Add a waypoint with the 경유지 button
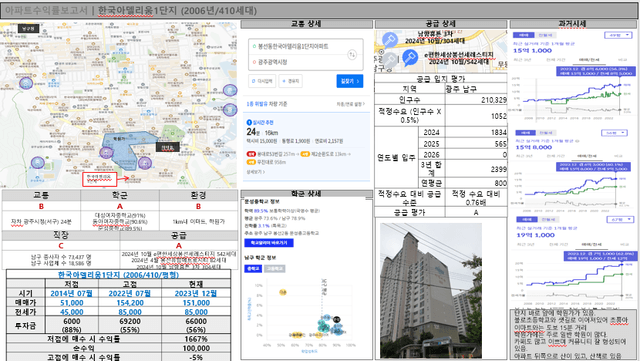The image size is (640, 361). (291, 81)
